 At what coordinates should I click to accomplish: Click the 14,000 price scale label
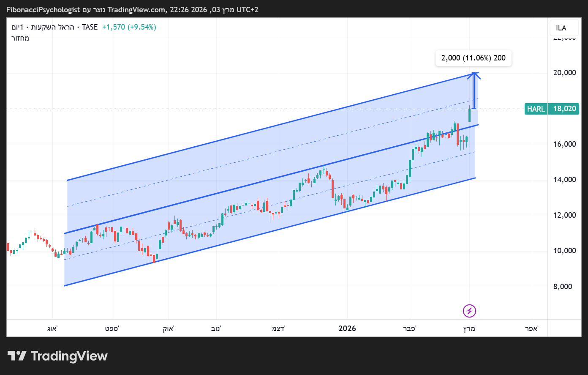(x=564, y=180)
